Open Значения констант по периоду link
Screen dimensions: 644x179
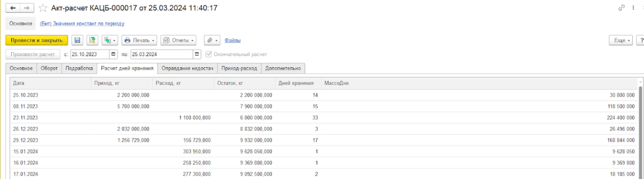point(82,23)
